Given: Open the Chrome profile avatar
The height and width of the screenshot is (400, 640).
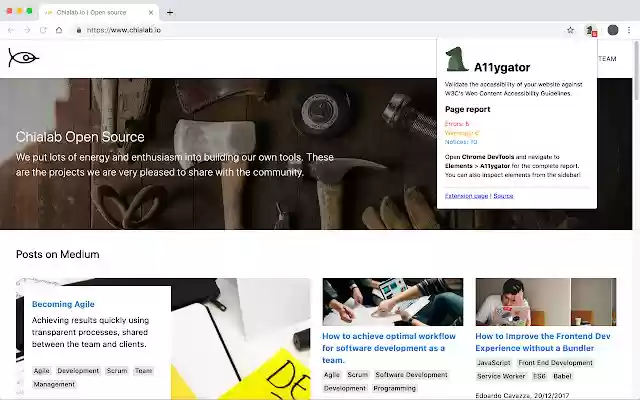Looking at the screenshot, I should coord(613,30).
